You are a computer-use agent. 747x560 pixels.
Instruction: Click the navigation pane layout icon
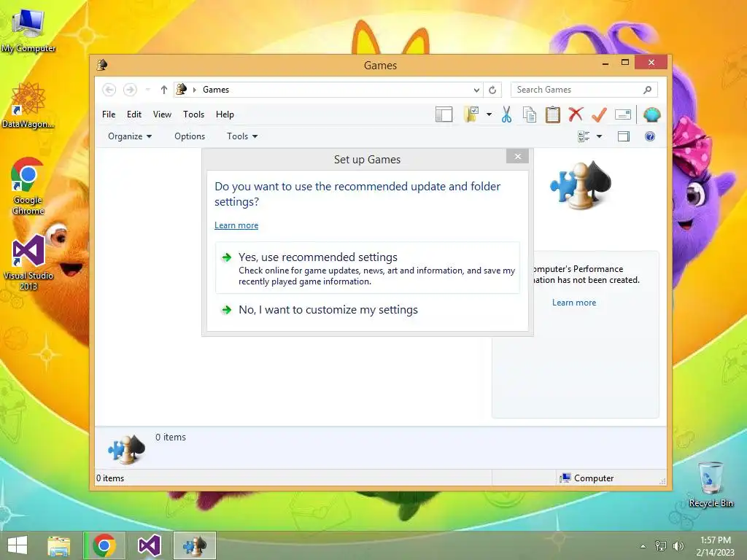point(444,114)
